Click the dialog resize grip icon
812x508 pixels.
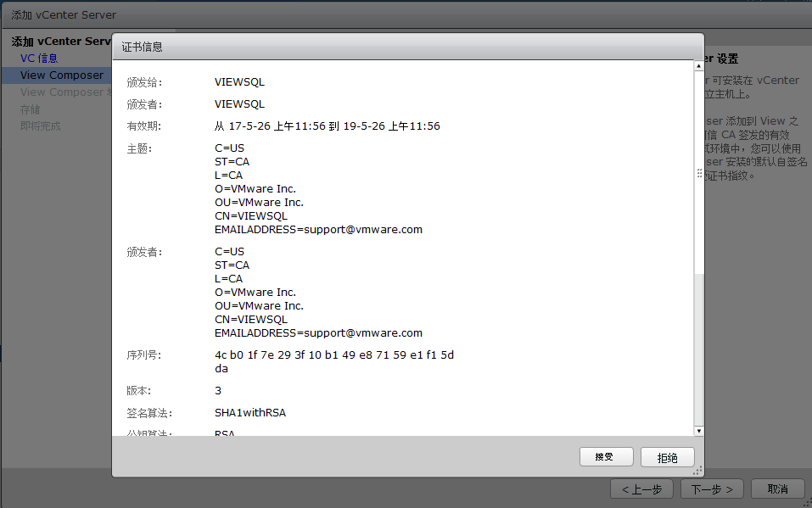click(x=697, y=471)
